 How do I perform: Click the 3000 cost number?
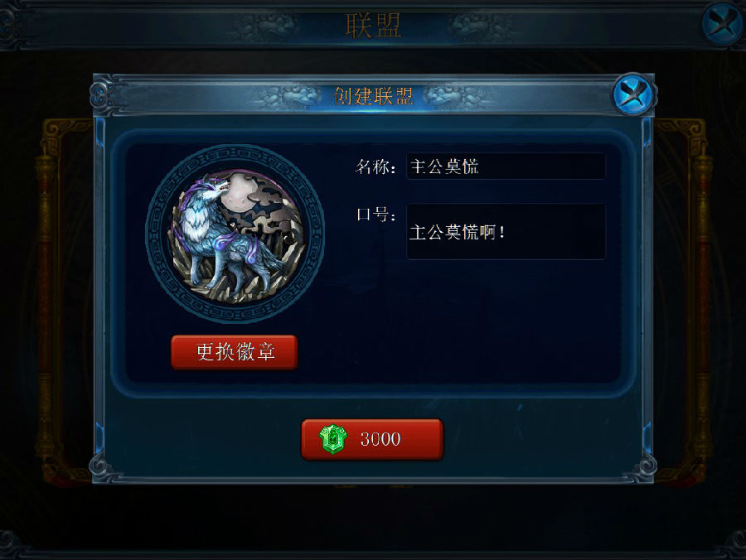[x=380, y=439]
